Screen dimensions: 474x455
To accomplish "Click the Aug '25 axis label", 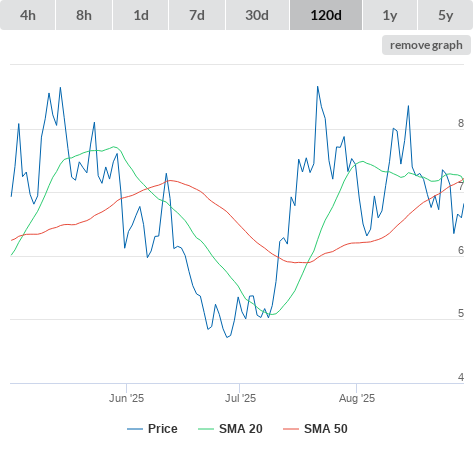I will tap(357, 398).
